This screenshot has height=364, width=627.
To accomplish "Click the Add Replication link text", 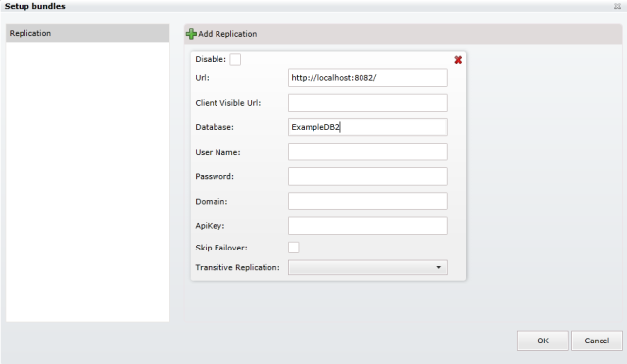I will click(x=227, y=34).
